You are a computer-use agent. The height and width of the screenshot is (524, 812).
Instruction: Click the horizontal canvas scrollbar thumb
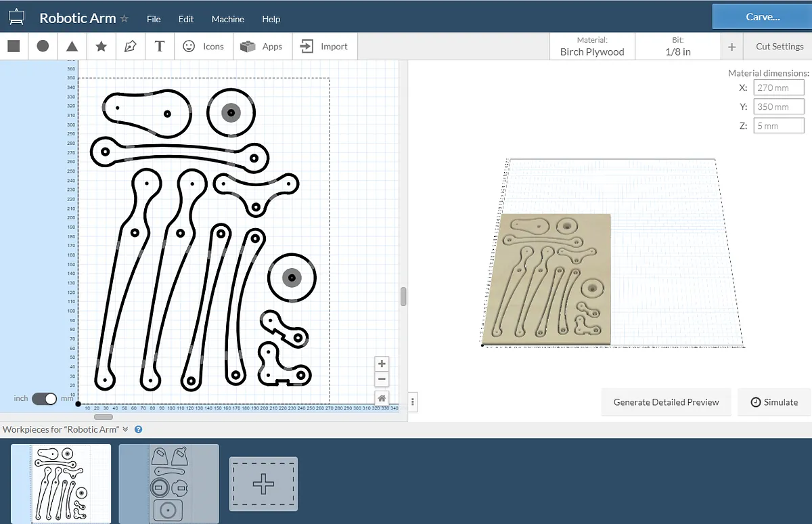[x=103, y=416]
